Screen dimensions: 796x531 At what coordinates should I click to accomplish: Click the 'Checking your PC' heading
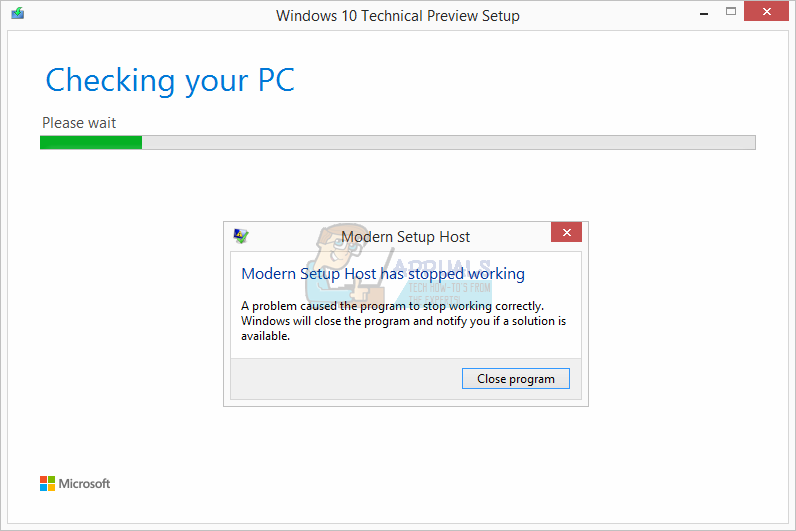point(170,81)
